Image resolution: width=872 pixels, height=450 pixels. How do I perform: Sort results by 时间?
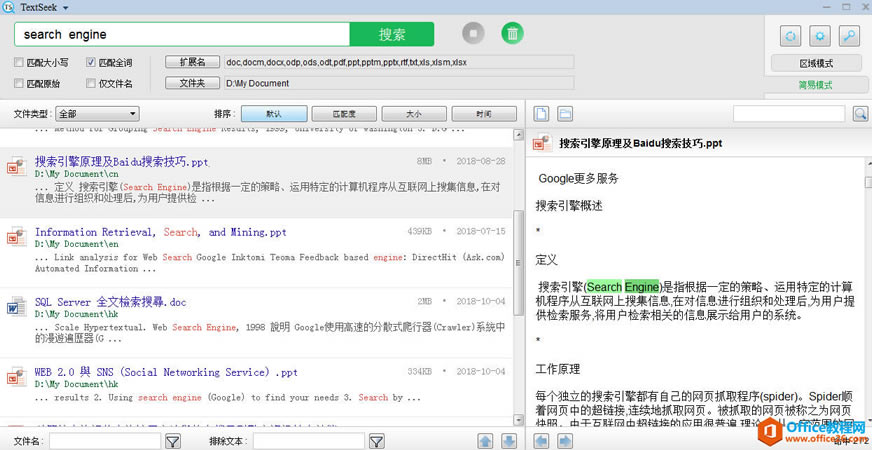click(484, 114)
